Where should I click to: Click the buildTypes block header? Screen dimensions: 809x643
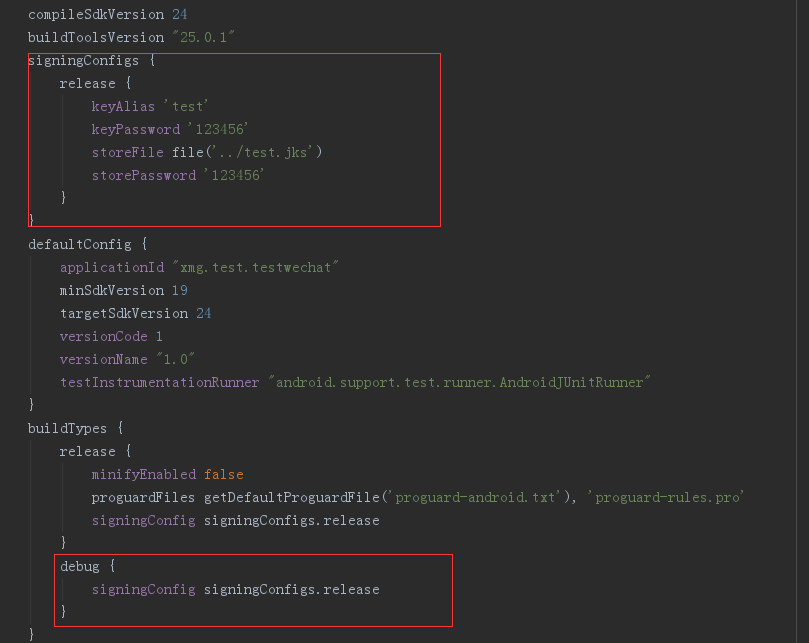pyautogui.click(x=76, y=428)
